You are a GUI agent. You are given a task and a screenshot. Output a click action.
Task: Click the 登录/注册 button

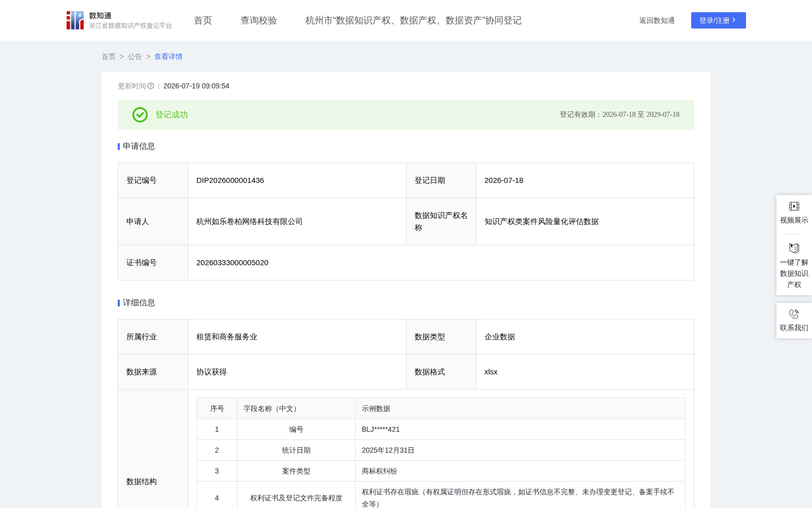[719, 20]
